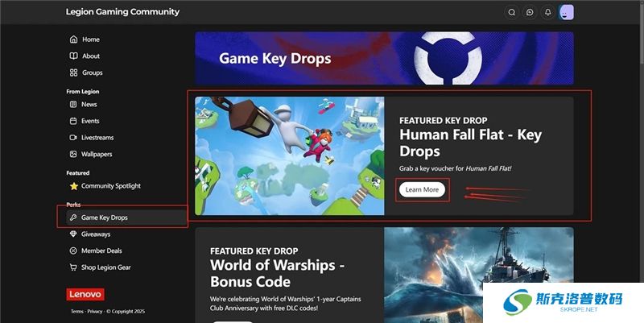
Task: Click the Lenovo logo in sidebar
Action: coord(85,294)
